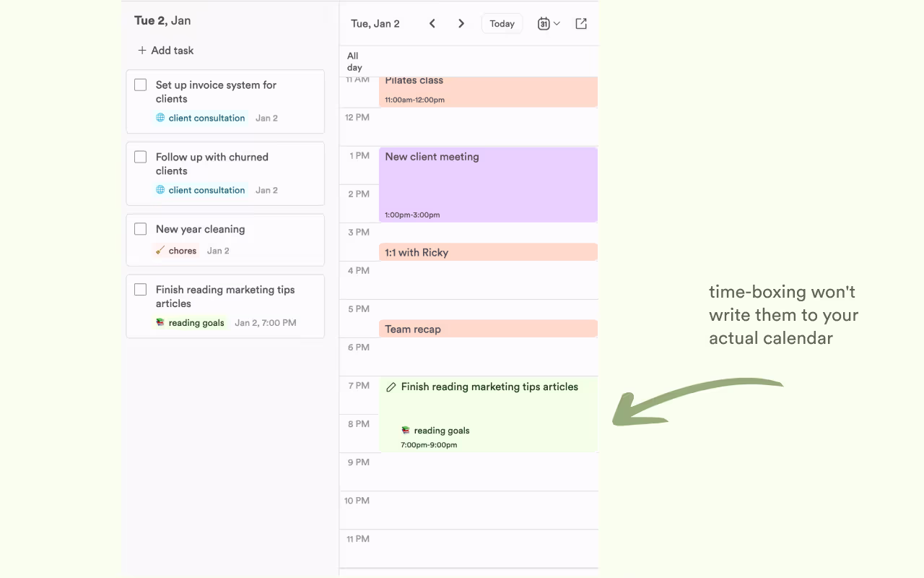924x578 pixels.
Task: Click the All day row label
Action: pos(354,61)
